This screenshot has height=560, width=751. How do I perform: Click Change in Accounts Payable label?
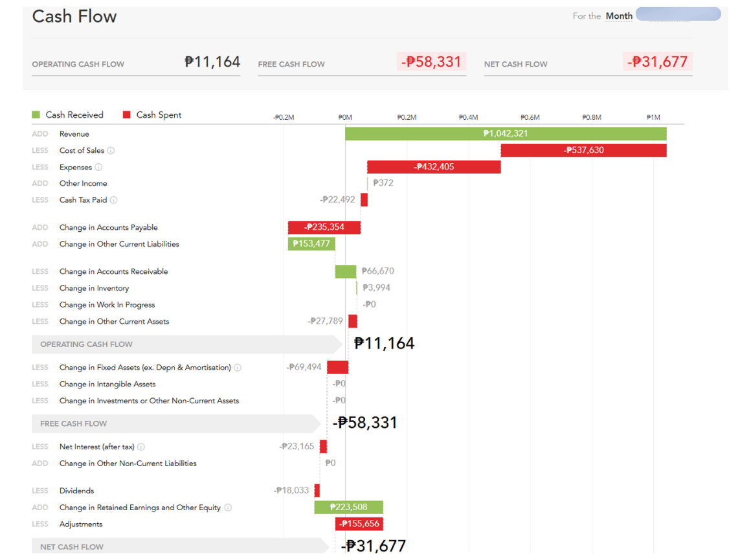point(109,227)
